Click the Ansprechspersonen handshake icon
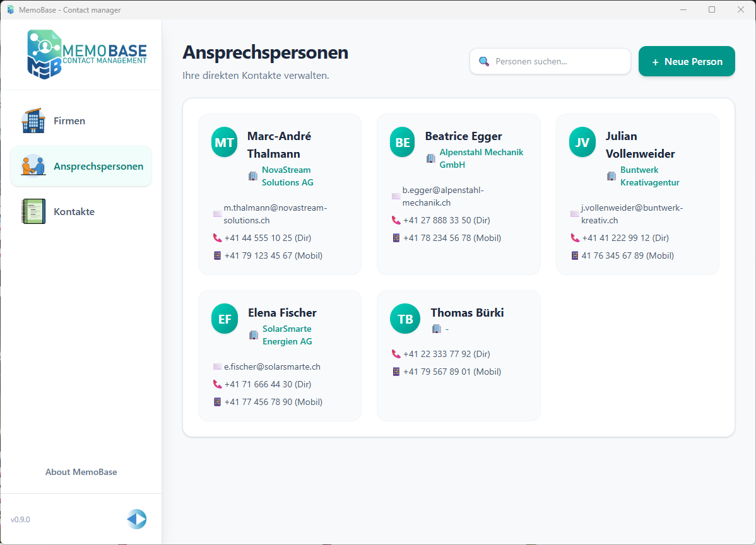Screen dimensions: 756x545 [x=33, y=167]
